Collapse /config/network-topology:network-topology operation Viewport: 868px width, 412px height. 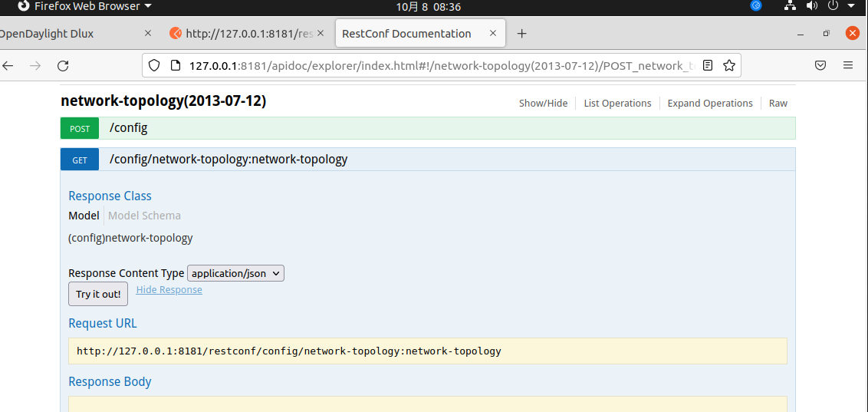(x=229, y=160)
